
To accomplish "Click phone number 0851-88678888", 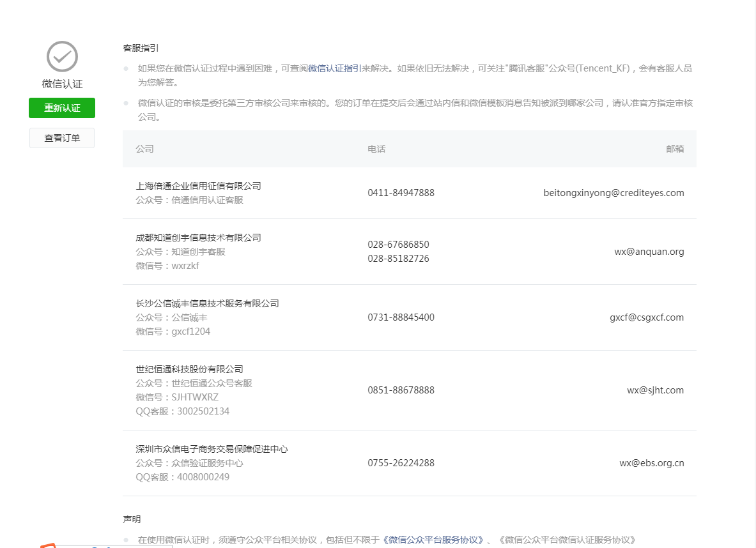I will click(401, 390).
